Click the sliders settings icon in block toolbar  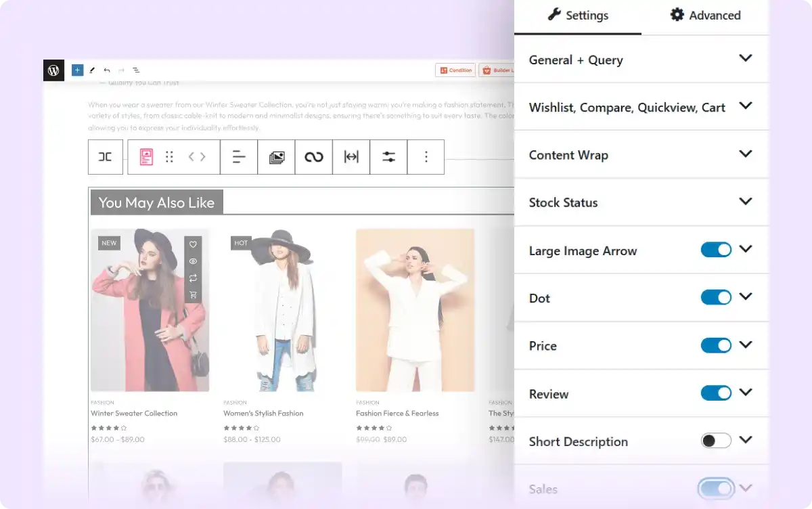point(388,157)
